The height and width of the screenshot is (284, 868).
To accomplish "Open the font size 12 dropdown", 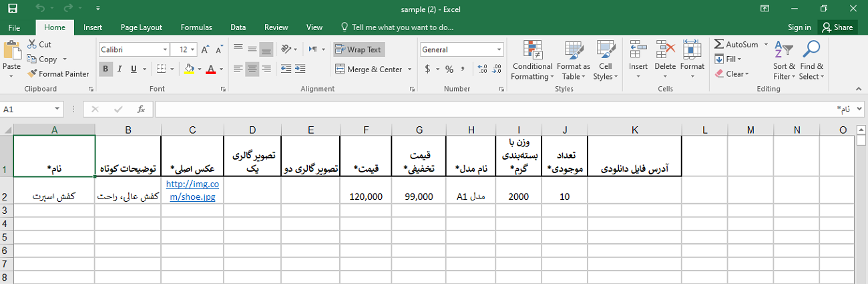I will point(192,49).
